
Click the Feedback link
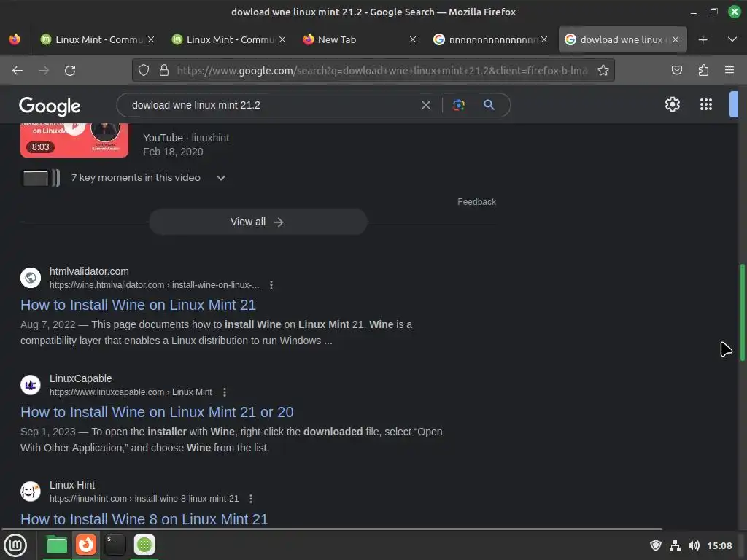476,202
